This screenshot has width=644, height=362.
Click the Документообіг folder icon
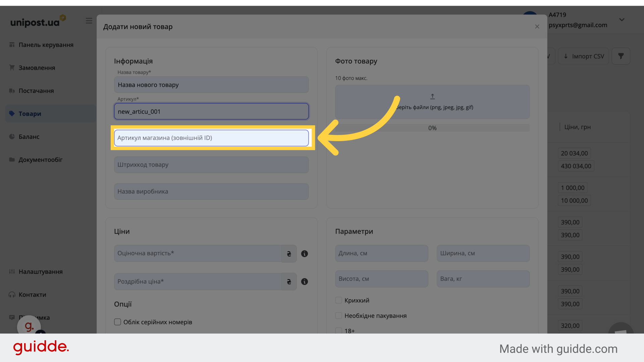[x=12, y=160]
